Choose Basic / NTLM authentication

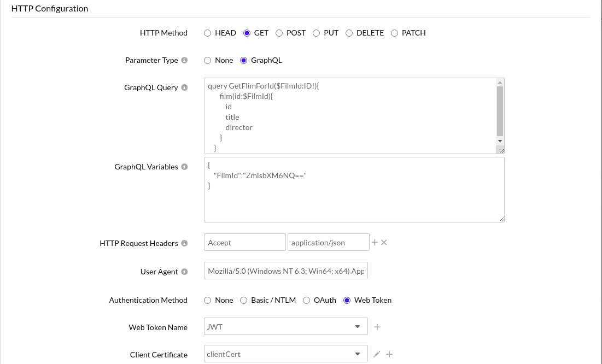pos(243,300)
